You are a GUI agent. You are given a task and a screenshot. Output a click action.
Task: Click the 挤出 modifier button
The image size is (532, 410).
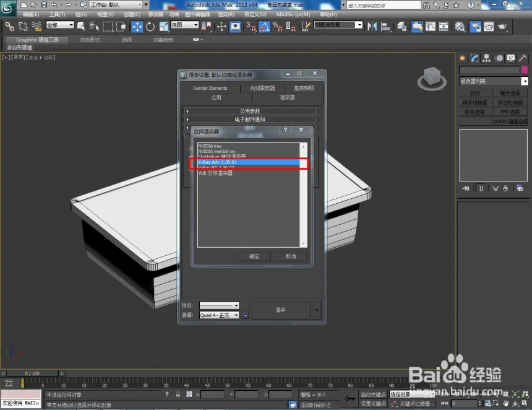click(474, 93)
